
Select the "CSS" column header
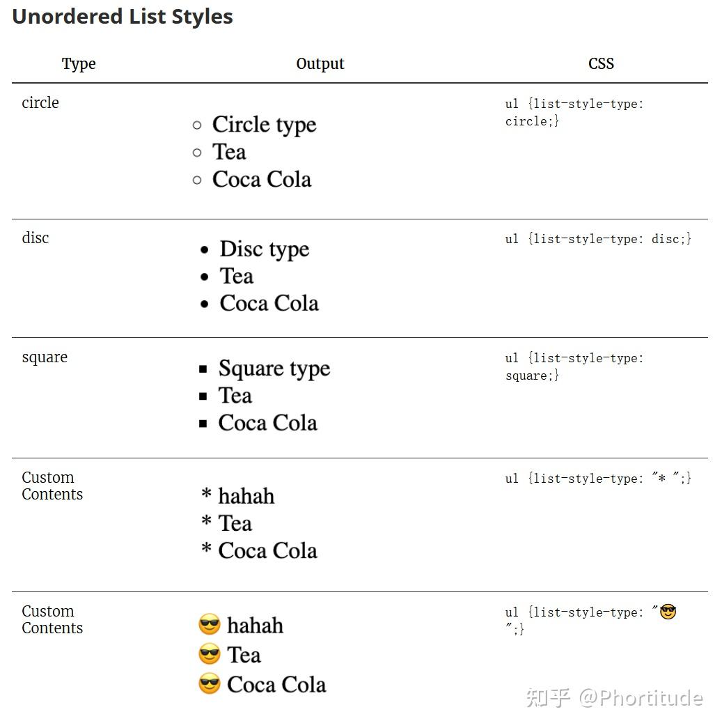(601, 64)
